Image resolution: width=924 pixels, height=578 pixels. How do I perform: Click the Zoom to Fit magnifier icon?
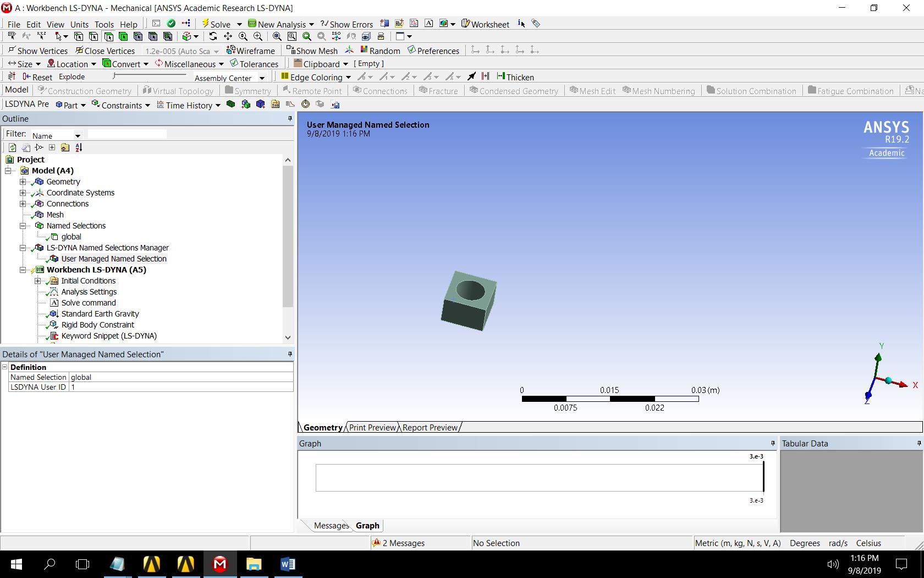pyautogui.click(x=277, y=36)
